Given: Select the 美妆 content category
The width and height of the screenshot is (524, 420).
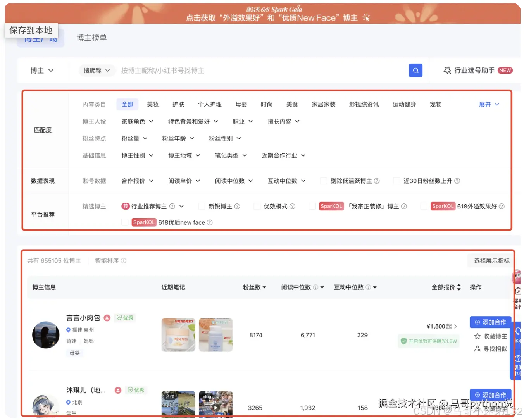Looking at the screenshot, I should (x=153, y=104).
